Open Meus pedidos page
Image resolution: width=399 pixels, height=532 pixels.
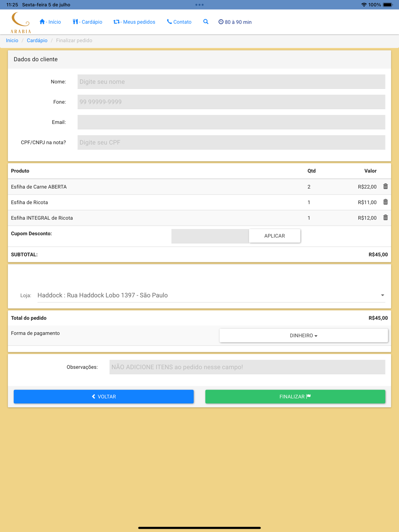[134, 22]
